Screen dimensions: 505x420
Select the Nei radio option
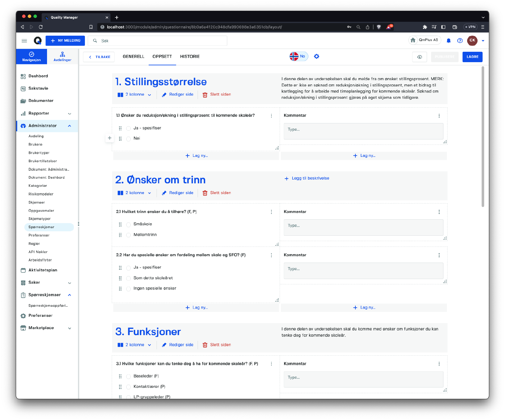[x=128, y=139]
